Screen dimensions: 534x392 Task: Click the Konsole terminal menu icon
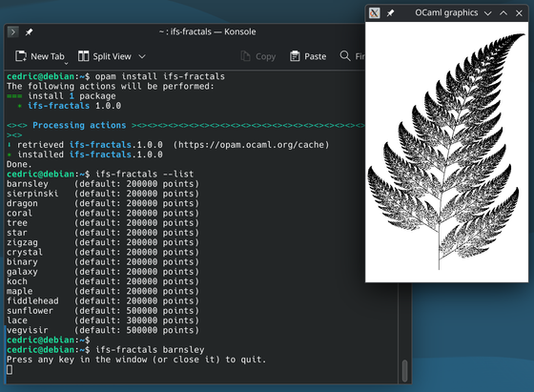pyautogui.click(x=13, y=32)
